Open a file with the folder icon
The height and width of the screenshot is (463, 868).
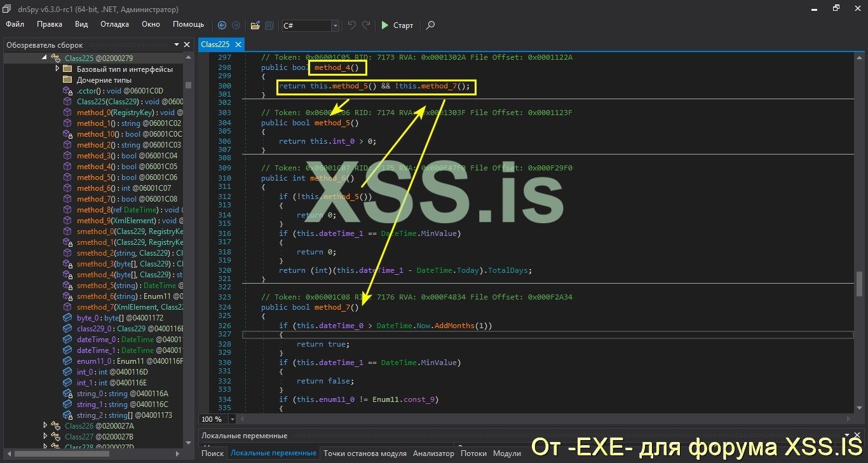point(255,25)
